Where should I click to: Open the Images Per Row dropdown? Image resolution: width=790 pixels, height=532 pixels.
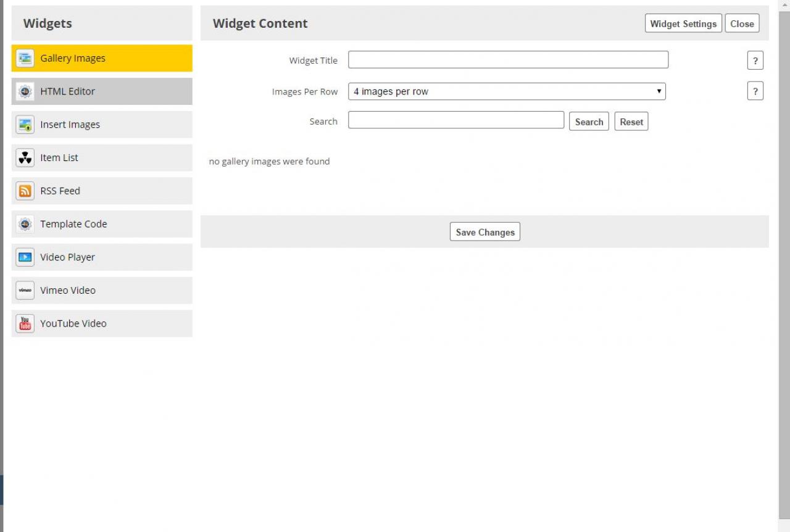(506, 91)
